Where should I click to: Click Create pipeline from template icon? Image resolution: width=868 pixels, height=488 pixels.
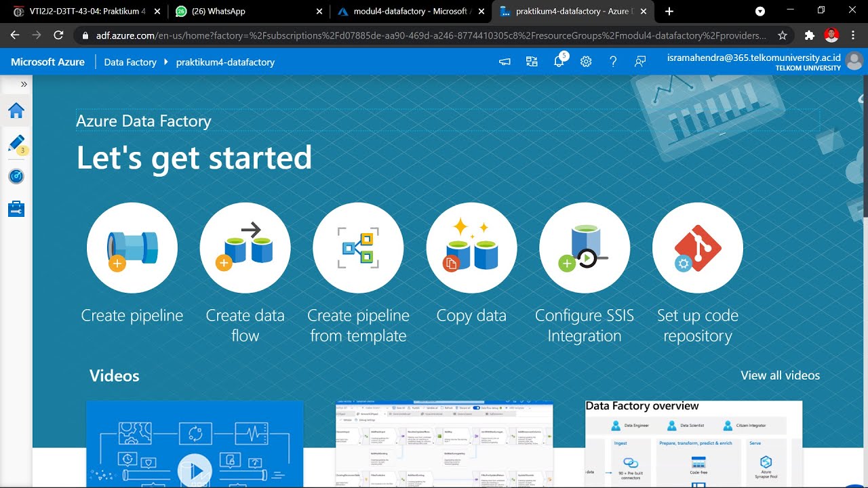[358, 248]
